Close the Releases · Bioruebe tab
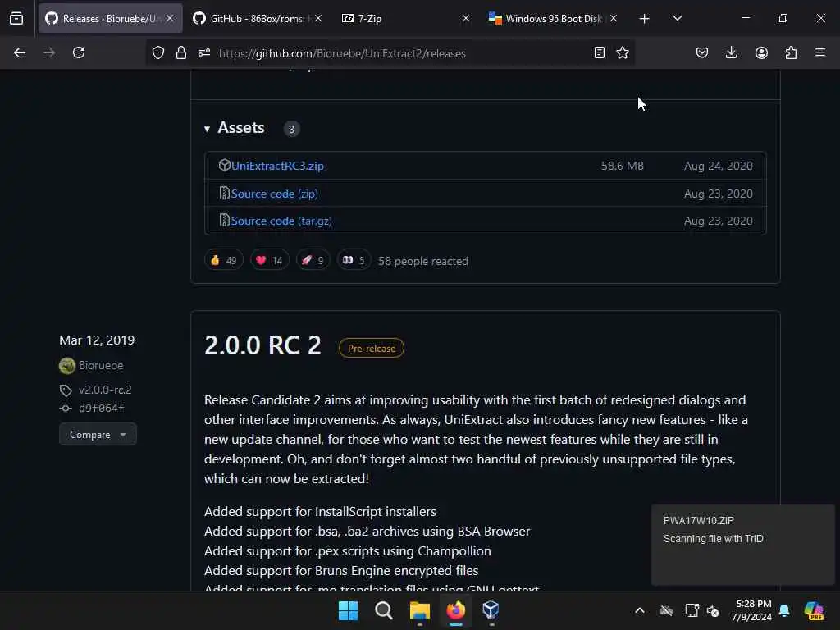The image size is (840, 630). coord(170,18)
